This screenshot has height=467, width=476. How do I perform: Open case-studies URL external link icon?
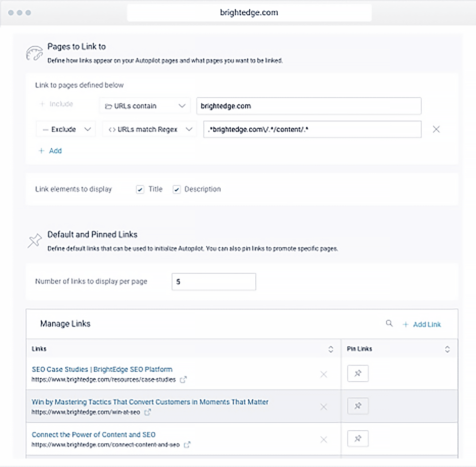(x=183, y=379)
